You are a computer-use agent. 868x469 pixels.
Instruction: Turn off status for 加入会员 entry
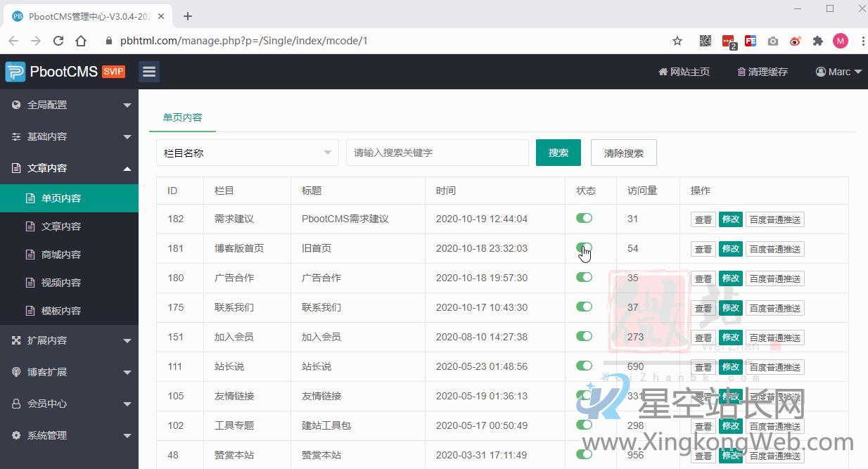(x=585, y=337)
